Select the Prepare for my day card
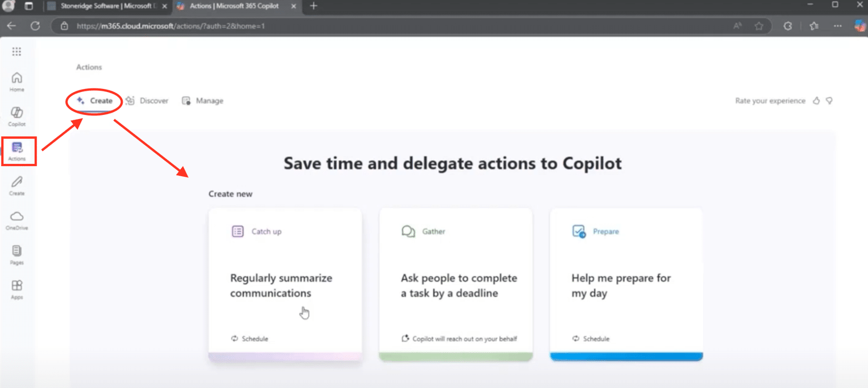The width and height of the screenshot is (868, 388). tap(626, 284)
